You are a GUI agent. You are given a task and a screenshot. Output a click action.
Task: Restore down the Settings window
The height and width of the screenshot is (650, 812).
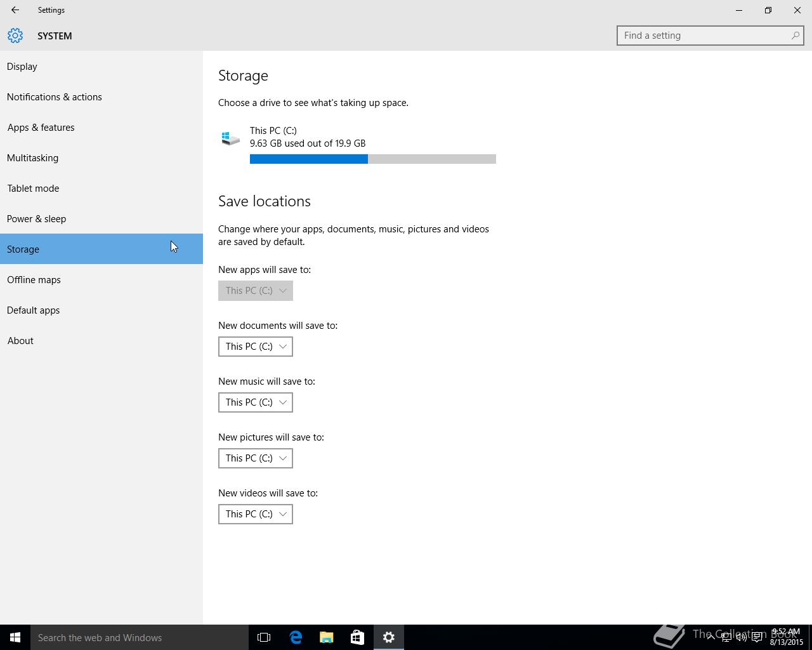point(768,10)
